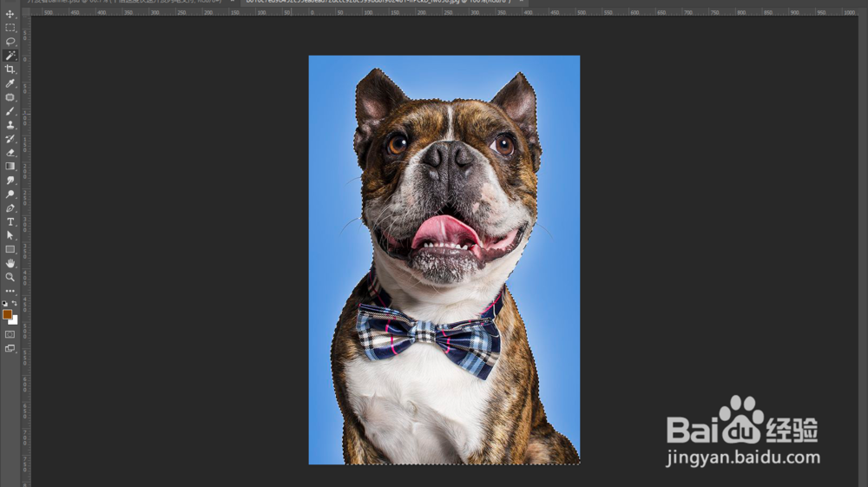
Task: Select the Zoom magnifier tool
Action: pos(10,277)
